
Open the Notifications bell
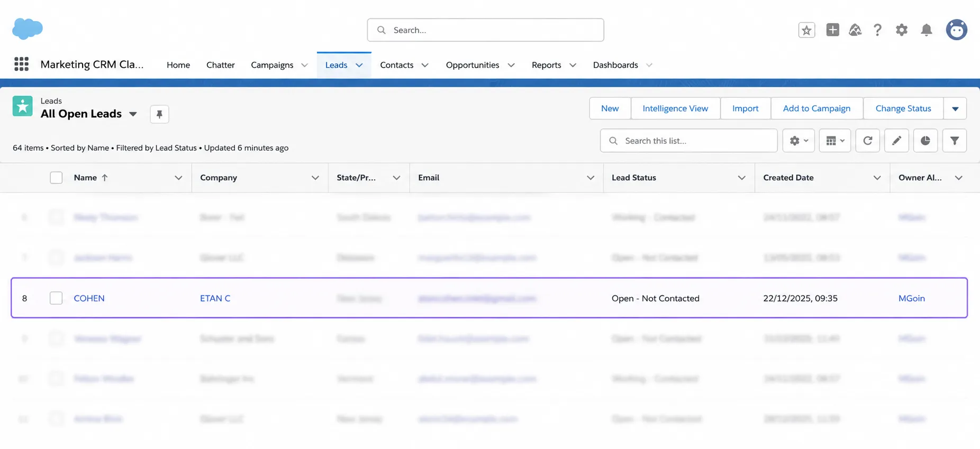click(x=926, y=30)
